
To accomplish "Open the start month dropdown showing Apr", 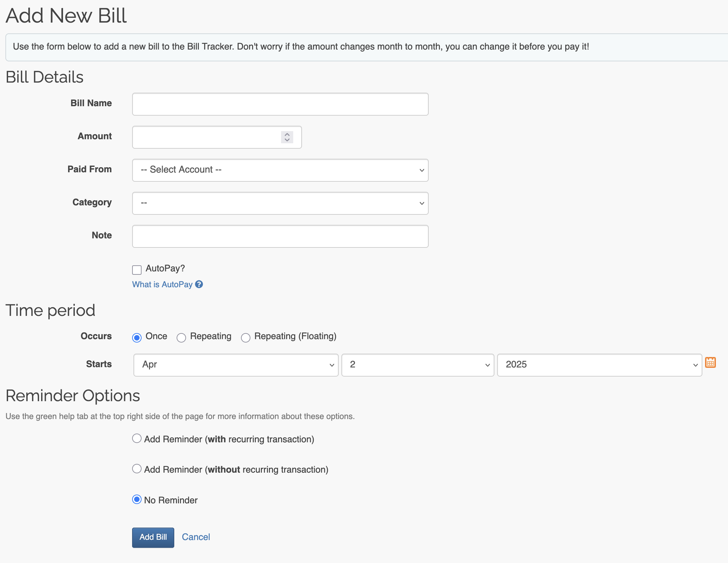I will [236, 365].
